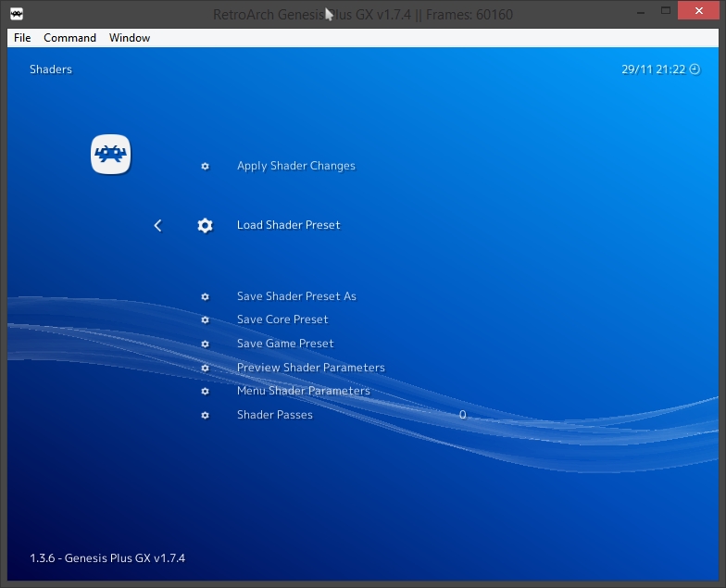Viewport: 726px width, 588px height.
Task: Open Preview Shader Parameters
Action: pos(311,368)
